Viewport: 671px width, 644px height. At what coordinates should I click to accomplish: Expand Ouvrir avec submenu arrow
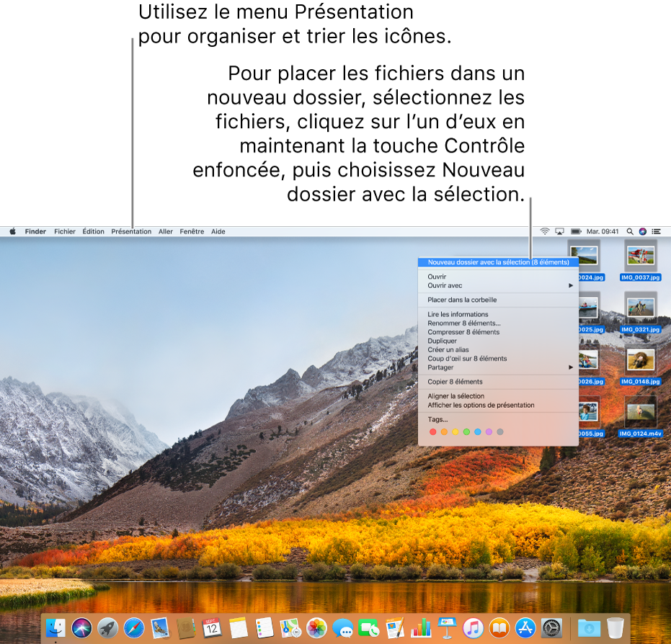pyautogui.click(x=571, y=286)
